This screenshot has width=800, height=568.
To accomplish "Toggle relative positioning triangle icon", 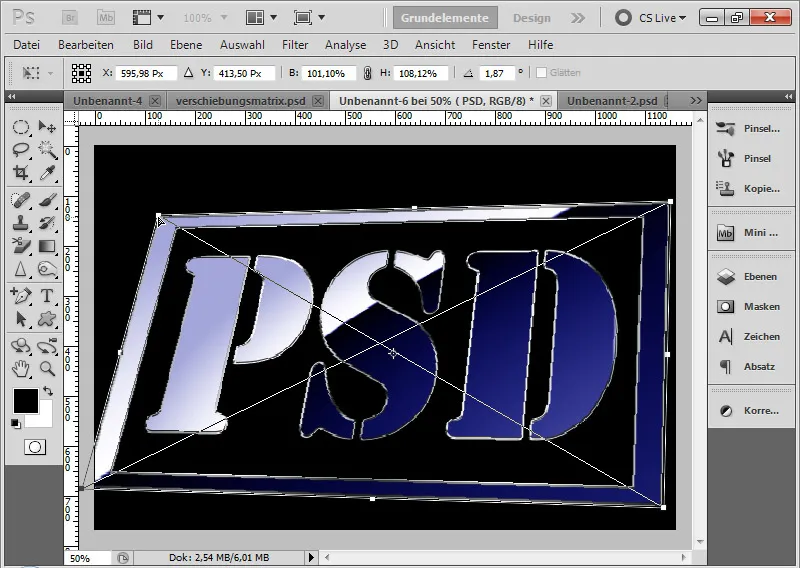I will 188,73.
